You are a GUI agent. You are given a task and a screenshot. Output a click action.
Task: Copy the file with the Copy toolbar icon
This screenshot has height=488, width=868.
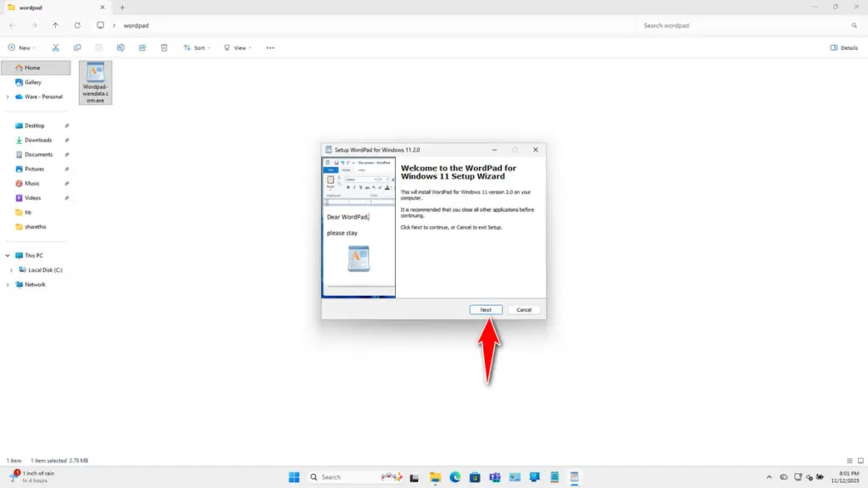(77, 48)
